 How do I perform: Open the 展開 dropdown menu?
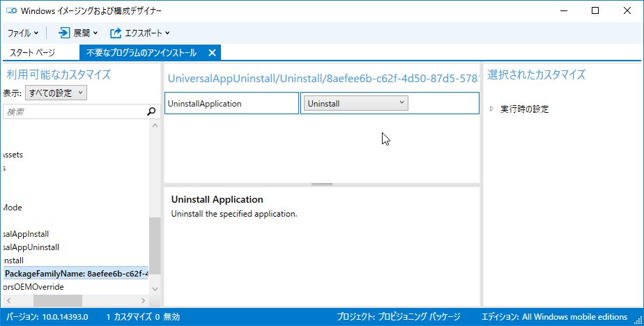[x=86, y=33]
